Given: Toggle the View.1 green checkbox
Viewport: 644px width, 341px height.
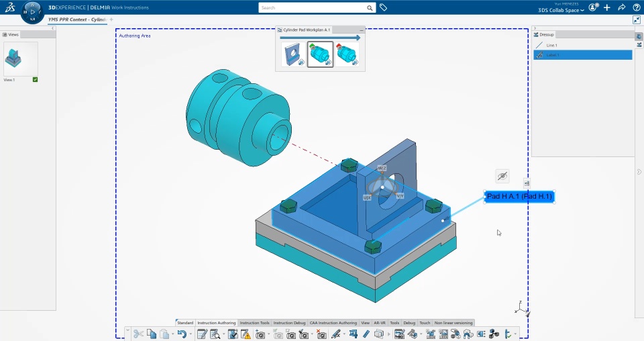Looking at the screenshot, I should click(x=36, y=80).
